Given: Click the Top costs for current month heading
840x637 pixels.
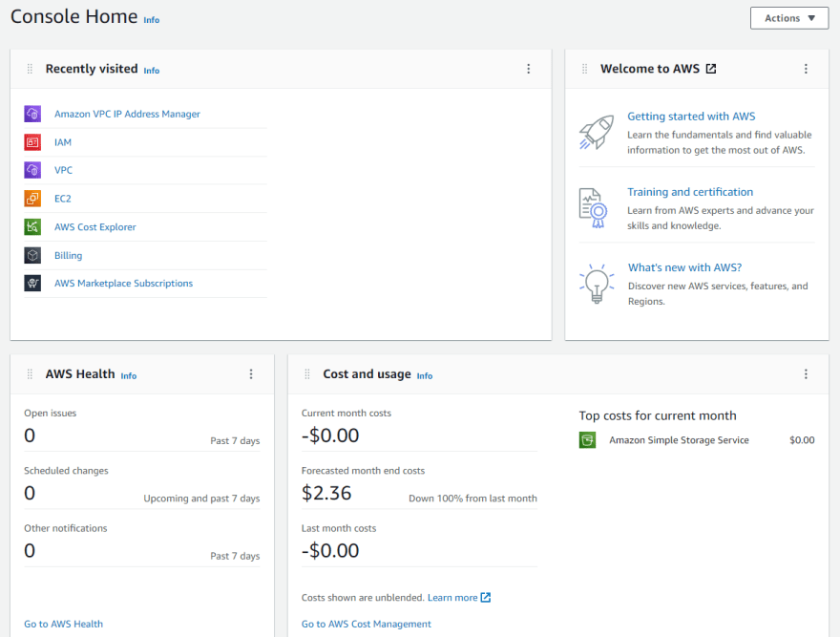Looking at the screenshot, I should 658,415.
